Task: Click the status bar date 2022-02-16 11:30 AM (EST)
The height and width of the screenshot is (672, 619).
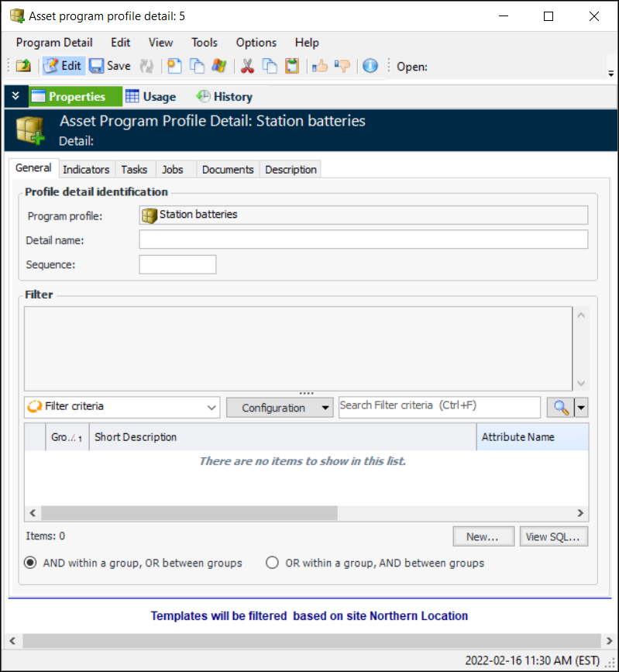Action: (532, 660)
